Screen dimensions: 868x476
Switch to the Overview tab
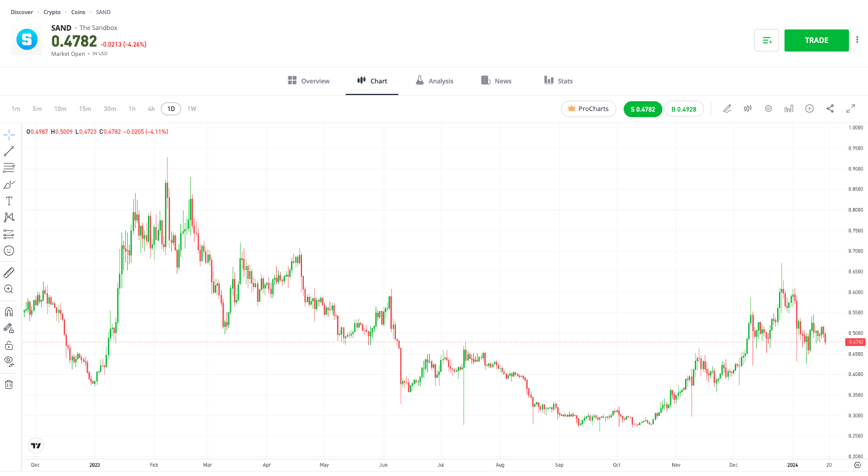click(x=309, y=81)
